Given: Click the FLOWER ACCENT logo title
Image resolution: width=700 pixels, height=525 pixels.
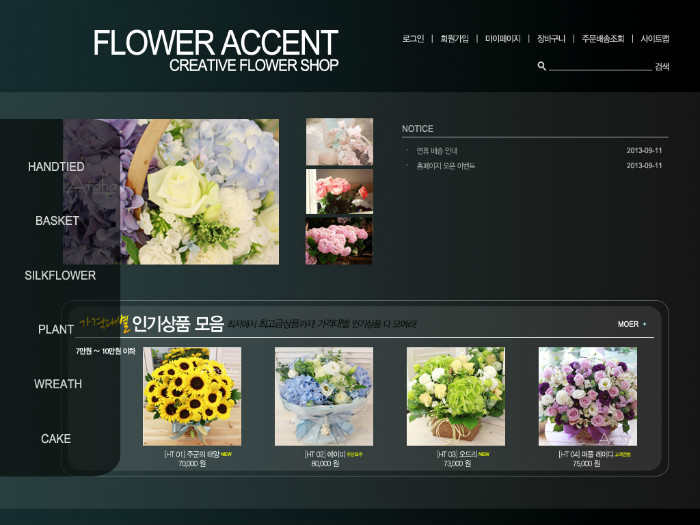Looking at the screenshot, I should [216, 43].
